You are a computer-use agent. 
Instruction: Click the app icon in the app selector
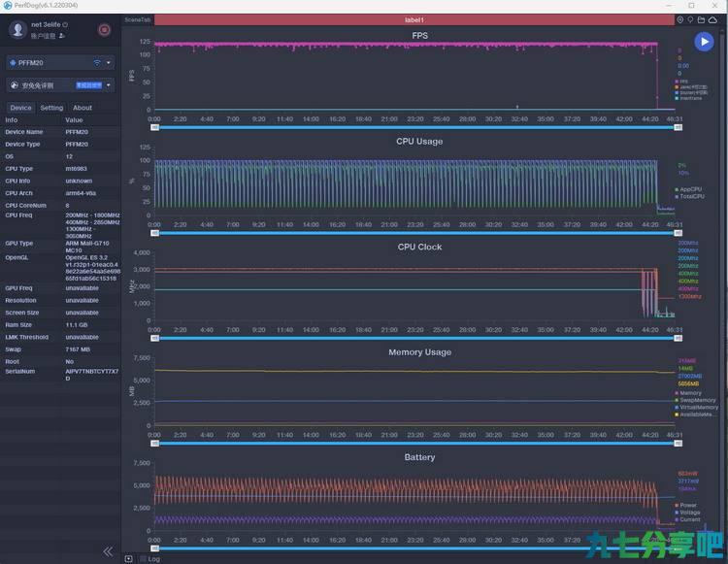pos(15,85)
